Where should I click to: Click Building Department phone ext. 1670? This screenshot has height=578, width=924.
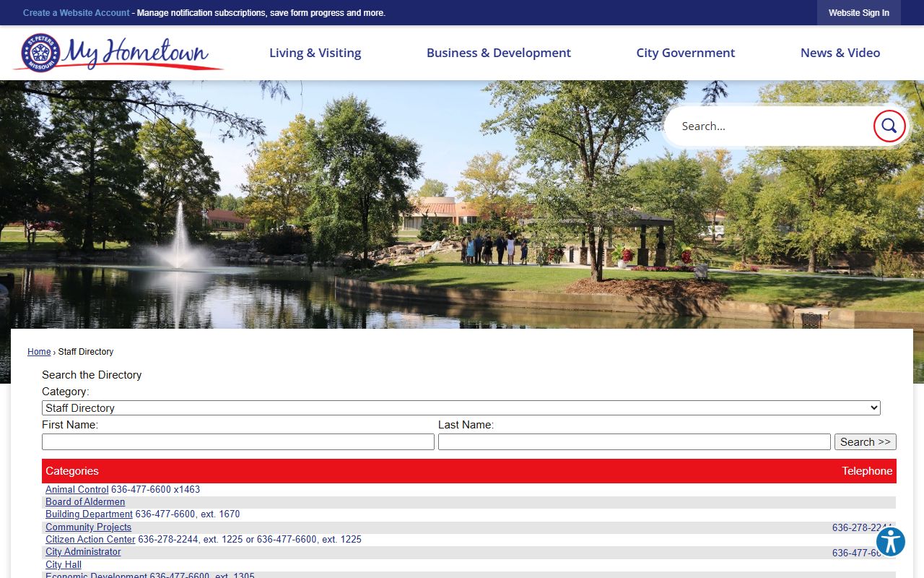188,514
